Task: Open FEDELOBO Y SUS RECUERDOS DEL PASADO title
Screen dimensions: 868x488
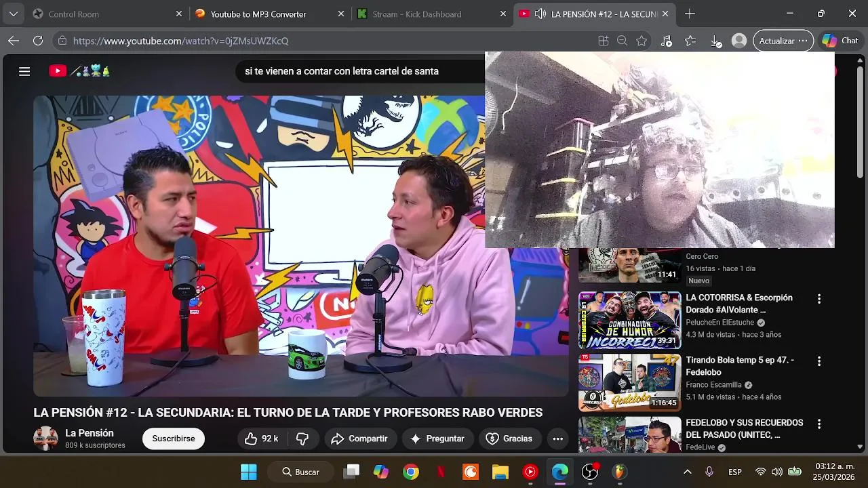Action: (745, 428)
